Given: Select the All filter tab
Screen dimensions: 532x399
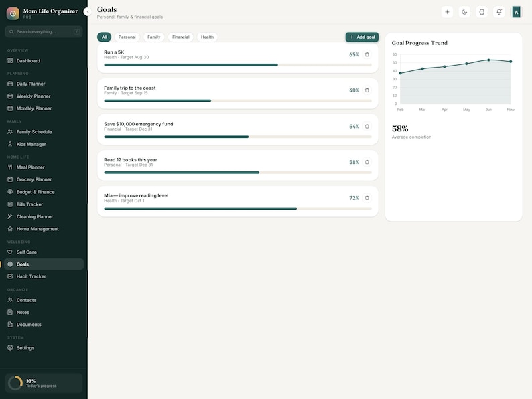Looking at the screenshot, I should 104,37.
